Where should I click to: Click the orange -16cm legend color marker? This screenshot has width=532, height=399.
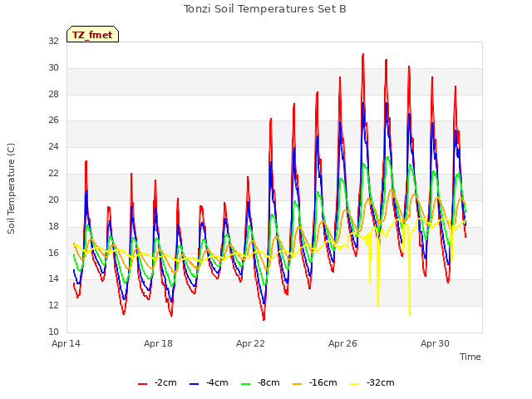tap(297, 384)
